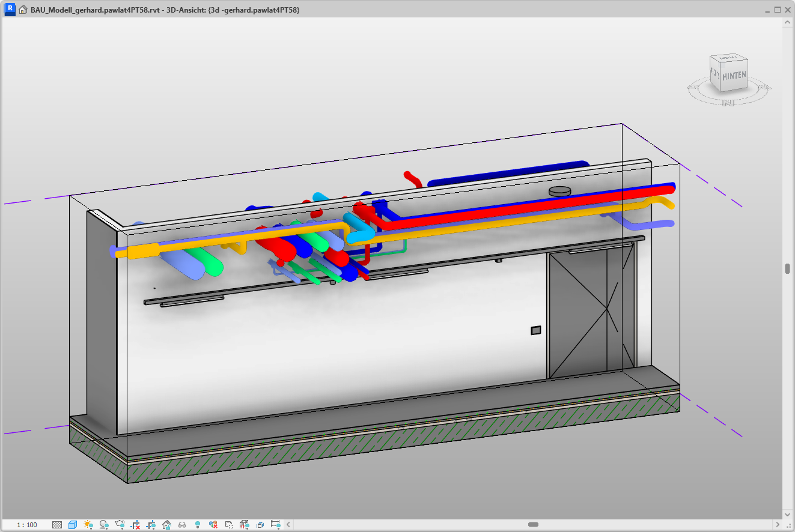795x532 pixels.
Task: Click the analytical model visibility icon
Action: click(x=245, y=525)
